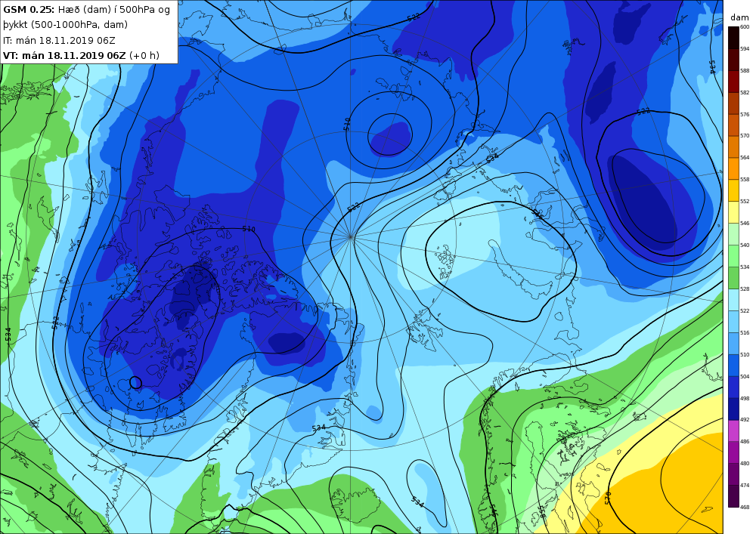The width and height of the screenshot is (756, 534).
Task: Select pale yellow swatch between 546 and 552
Action: pos(733,212)
